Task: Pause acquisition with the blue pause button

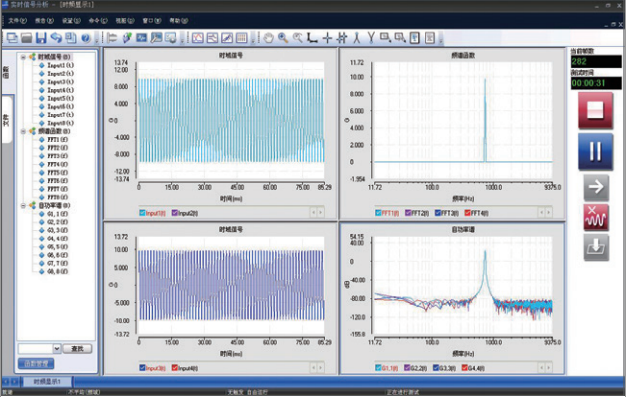Action: pyautogui.click(x=595, y=152)
